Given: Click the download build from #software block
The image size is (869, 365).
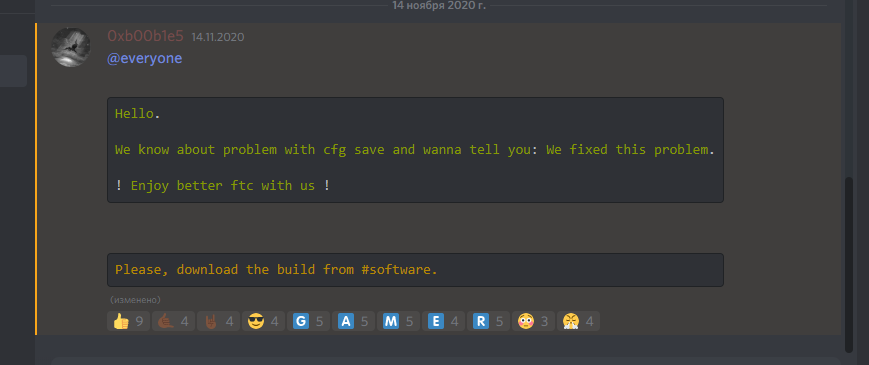Looking at the screenshot, I should pyautogui.click(x=415, y=270).
